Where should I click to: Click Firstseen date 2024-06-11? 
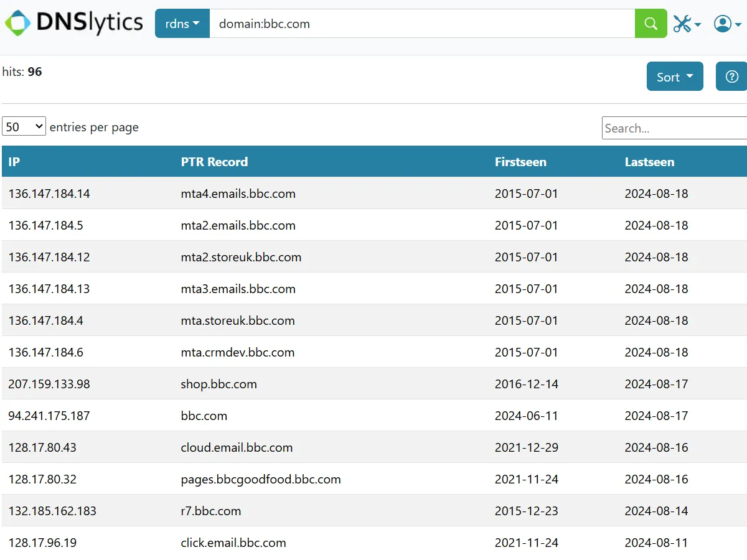pyautogui.click(x=527, y=416)
